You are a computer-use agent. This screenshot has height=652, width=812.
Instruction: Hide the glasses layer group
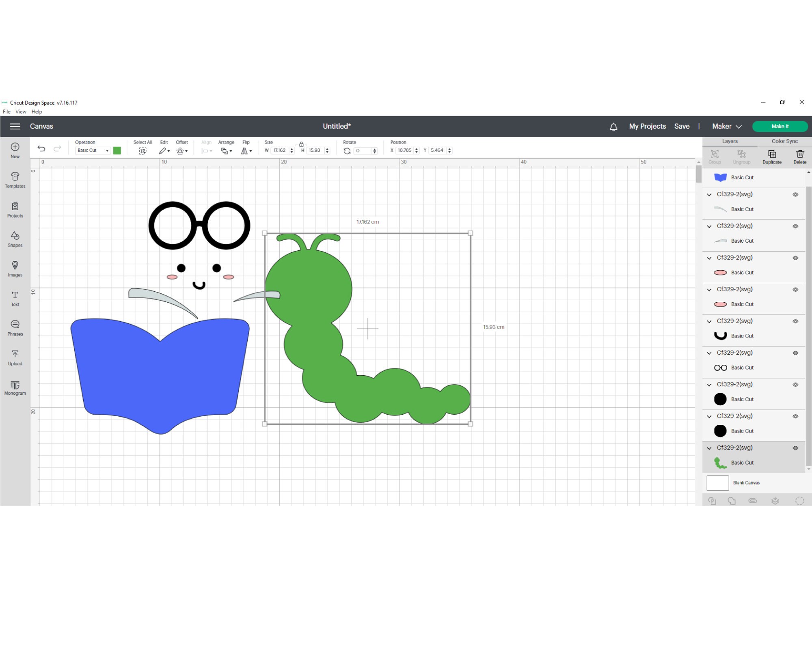[795, 353]
